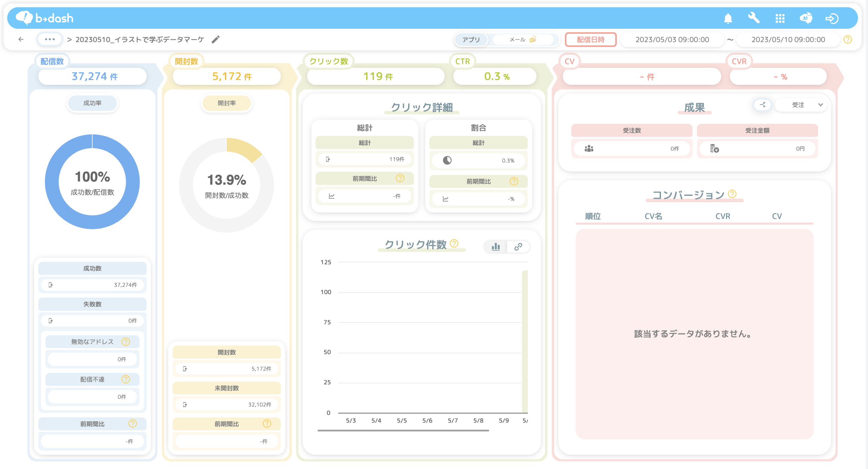Viewport: 868px width, 469px height.
Task: Click the logout arrow icon
Action: point(832,18)
